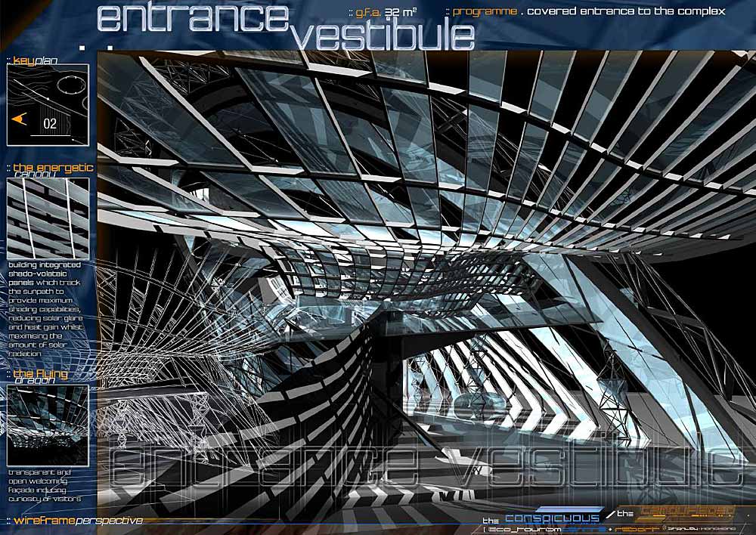The image size is (756, 535).
Task: Click the 'g.f.a. 32 m²' label
Action: point(390,12)
